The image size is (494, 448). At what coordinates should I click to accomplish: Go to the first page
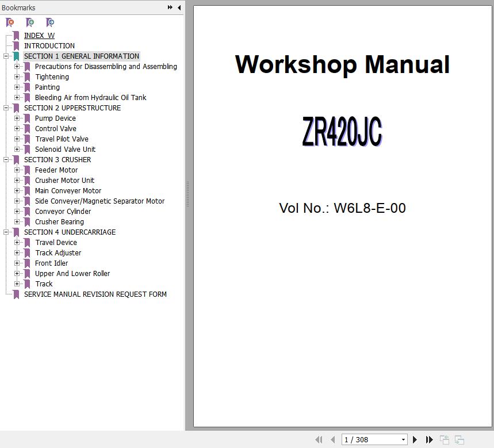tap(319, 439)
